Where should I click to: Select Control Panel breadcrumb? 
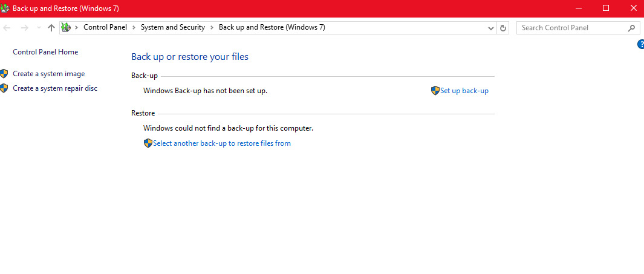pyautogui.click(x=105, y=28)
